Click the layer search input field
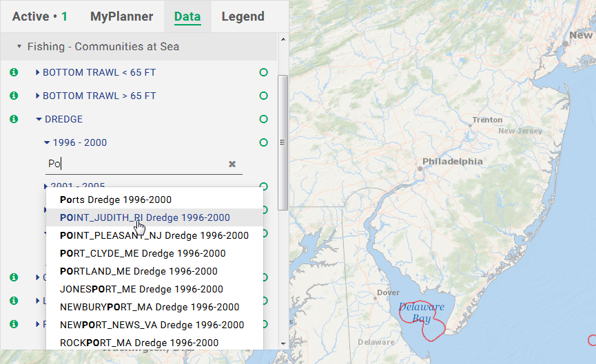 click(x=134, y=164)
